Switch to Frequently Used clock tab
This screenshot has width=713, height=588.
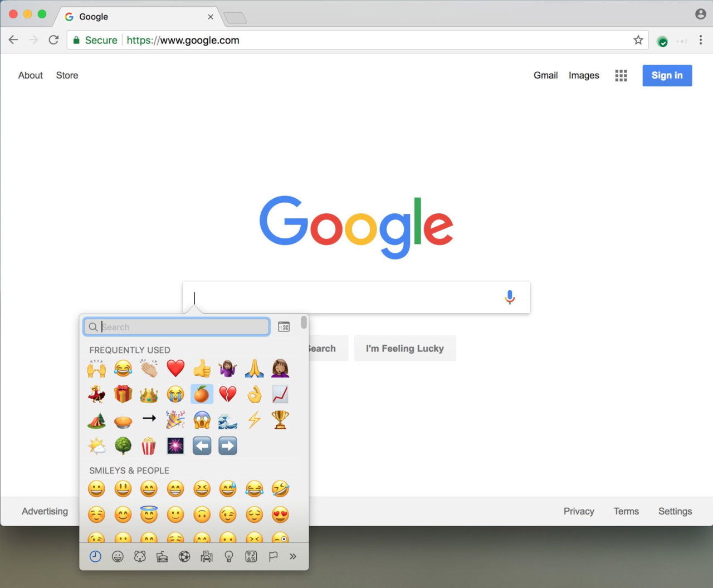click(95, 556)
